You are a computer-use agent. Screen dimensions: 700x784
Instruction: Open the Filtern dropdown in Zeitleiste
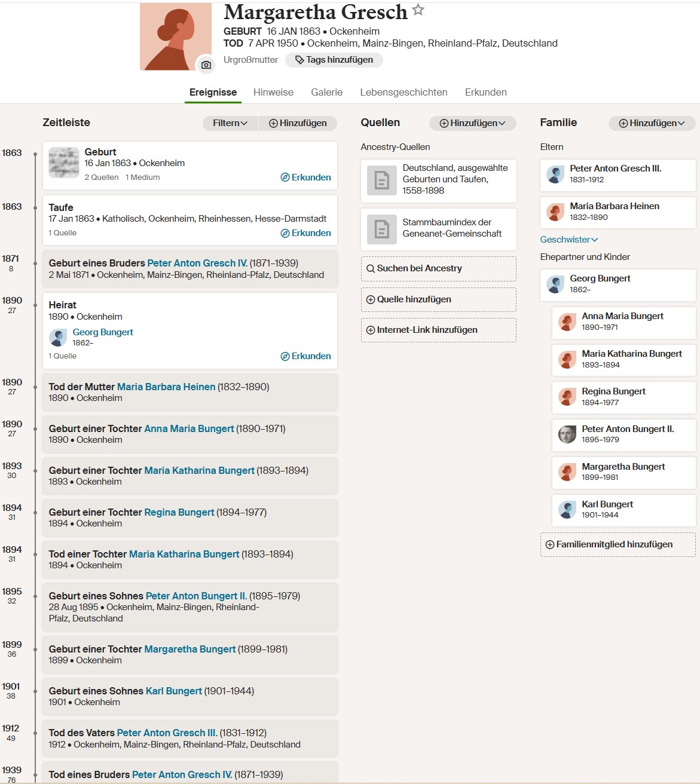[x=230, y=123]
